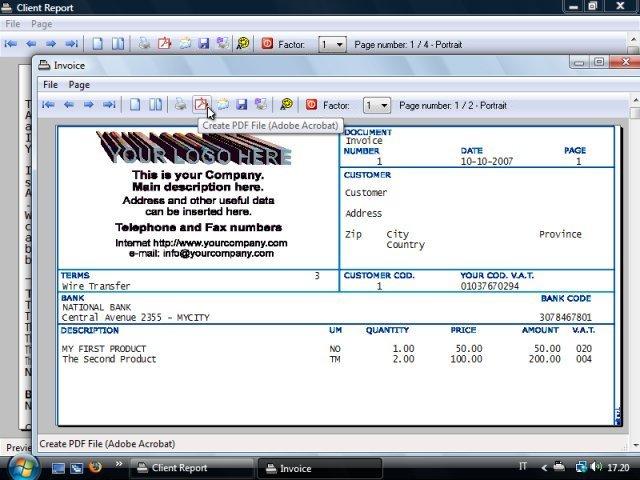Open the File menu in Client Report

[x=13, y=24]
